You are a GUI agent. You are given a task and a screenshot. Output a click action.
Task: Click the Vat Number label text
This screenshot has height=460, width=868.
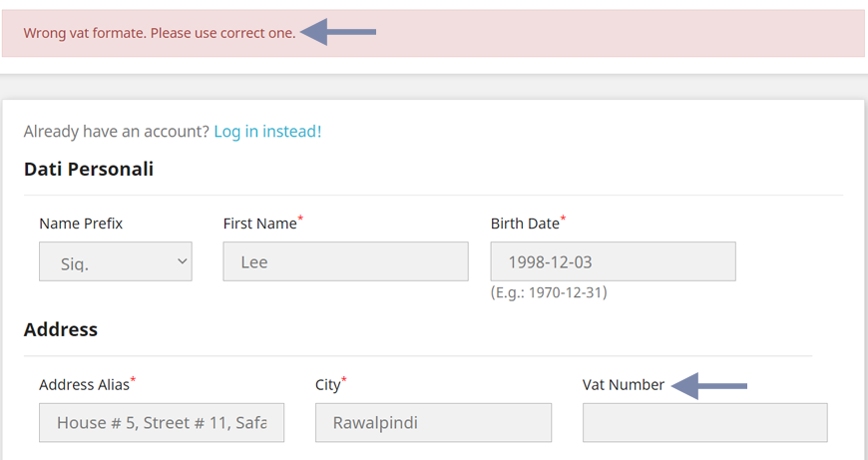(624, 385)
